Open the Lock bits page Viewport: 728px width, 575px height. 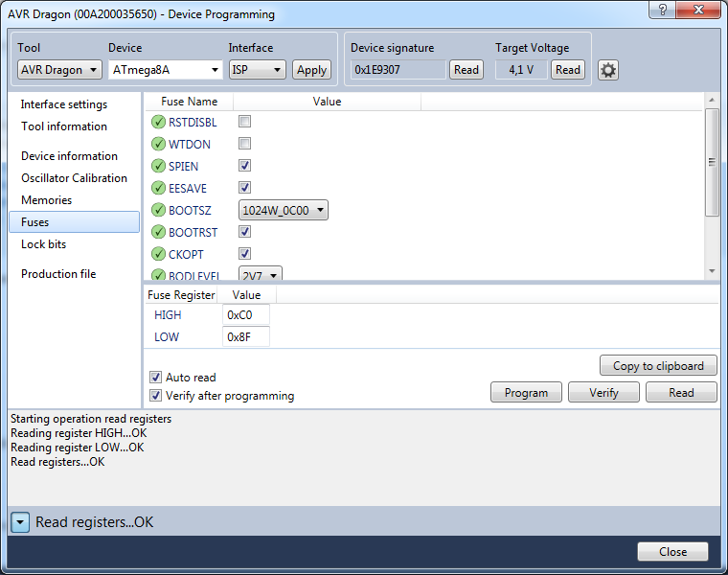click(44, 244)
